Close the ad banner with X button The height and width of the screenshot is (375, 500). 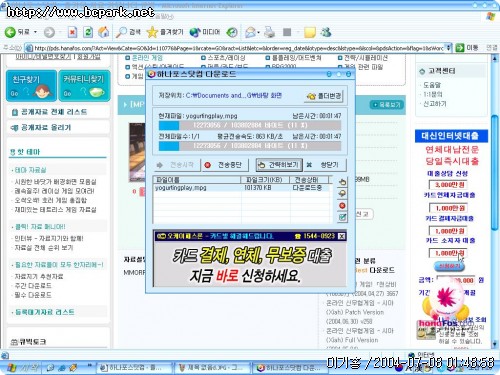[341, 236]
